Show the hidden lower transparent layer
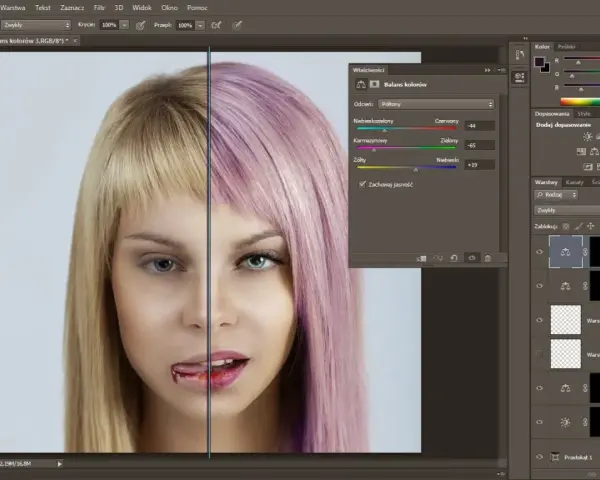This screenshot has height=480, width=600. [540, 354]
